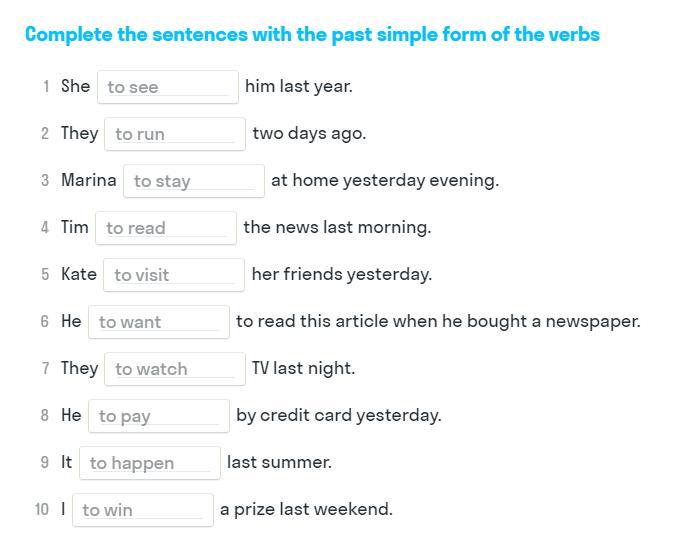The image size is (684, 556).
Task: Click the text 'by credit card yesterday.'
Action: (x=338, y=416)
